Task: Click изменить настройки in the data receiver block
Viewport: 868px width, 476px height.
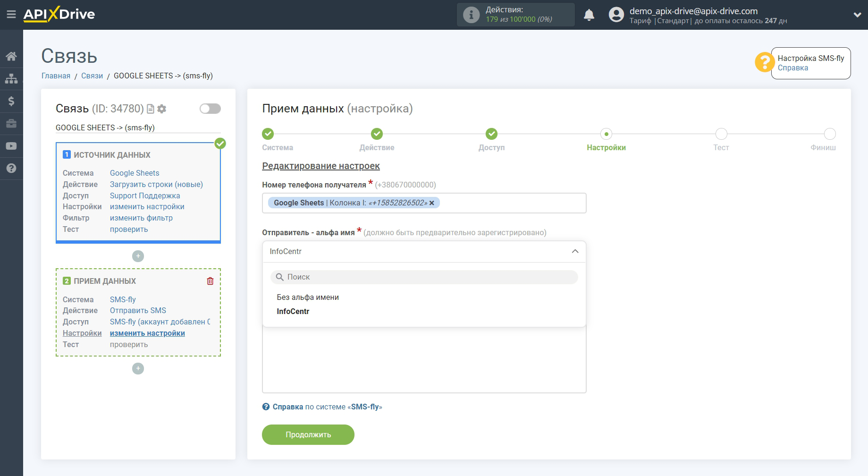Action: click(147, 333)
